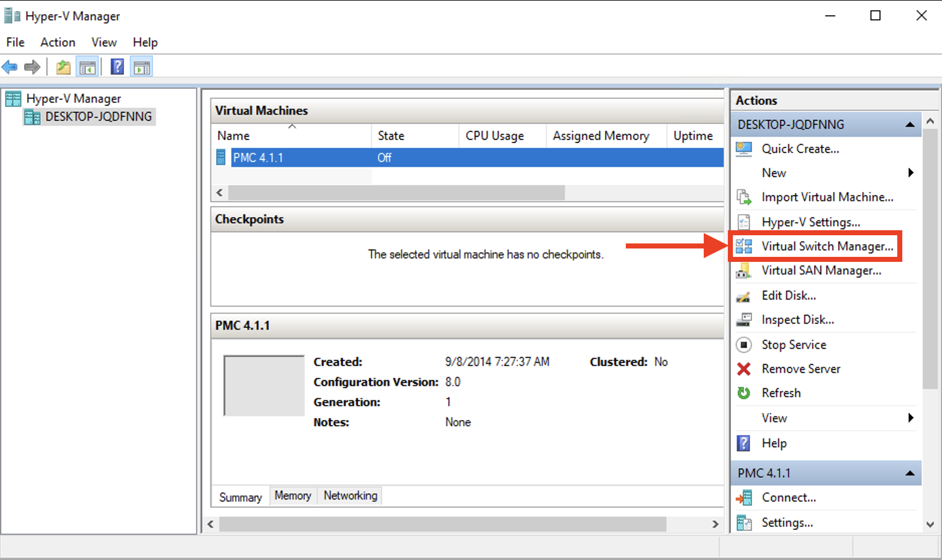Open Hyper-V Settings... action
Viewport: 942px width, 560px height.
pyautogui.click(x=811, y=222)
